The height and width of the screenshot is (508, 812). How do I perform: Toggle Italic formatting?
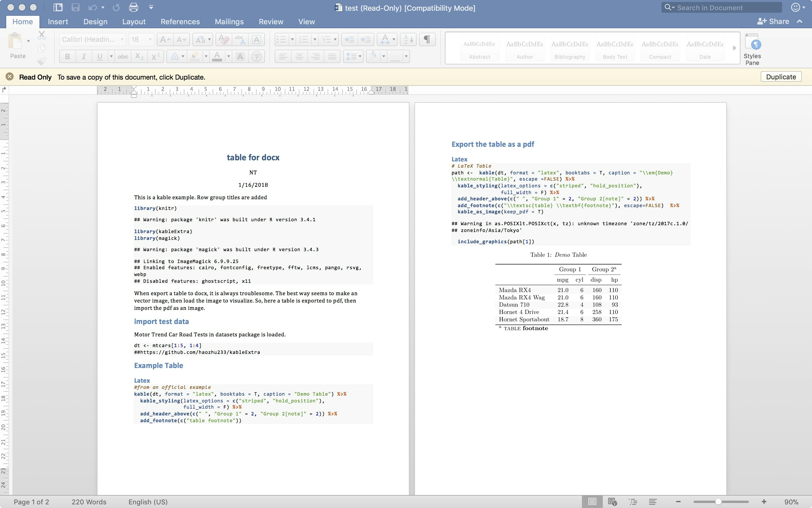pos(83,56)
